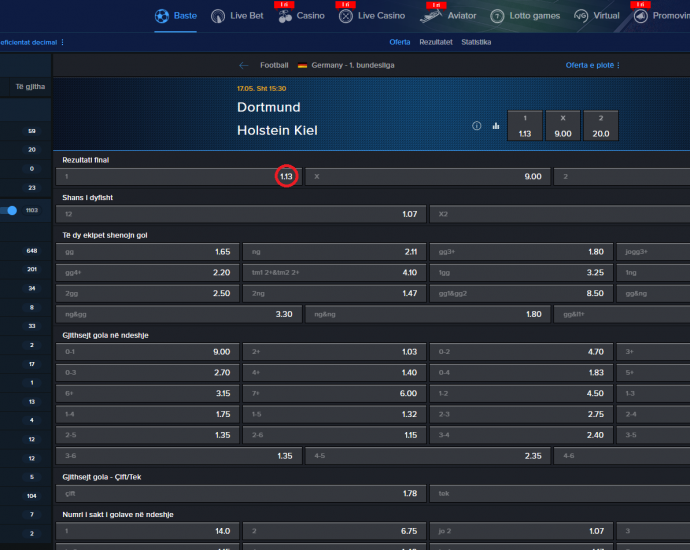Image resolution: width=690 pixels, height=550 pixels.
Task: Switch to the Statistika tab
Action: [476, 42]
